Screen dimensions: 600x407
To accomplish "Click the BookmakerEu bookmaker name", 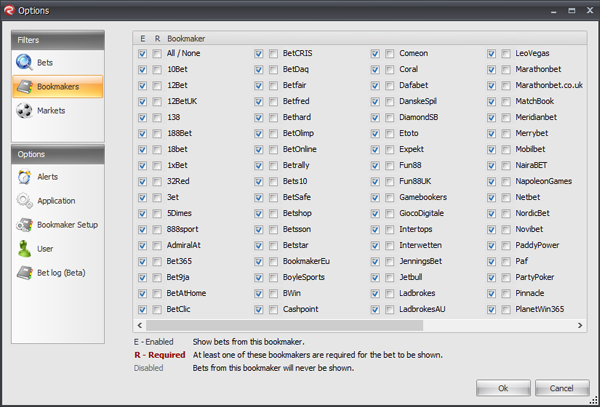I will click(306, 261).
